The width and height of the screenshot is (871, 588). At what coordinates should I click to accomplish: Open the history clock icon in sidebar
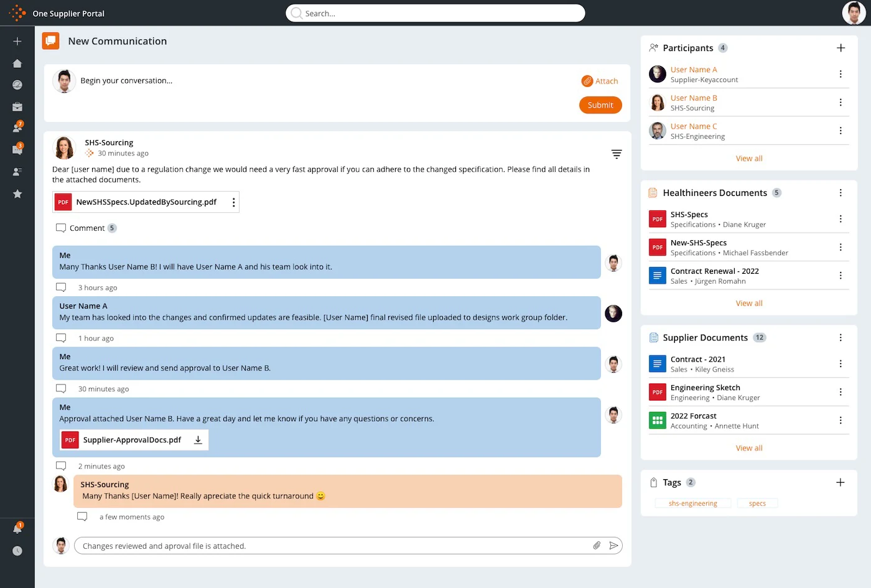click(x=17, y=551)
